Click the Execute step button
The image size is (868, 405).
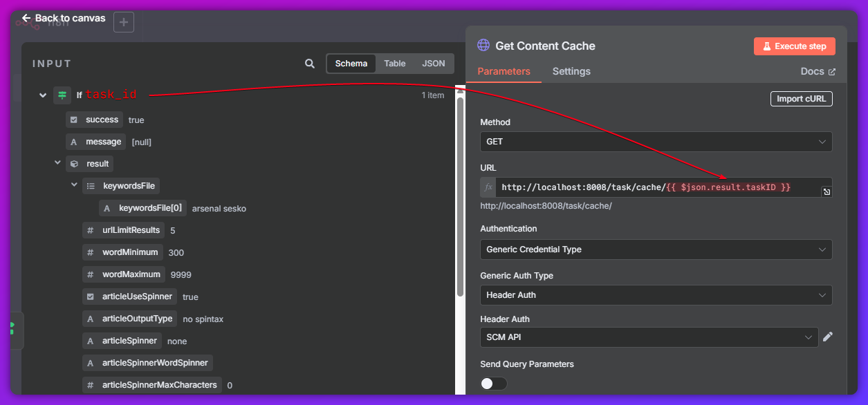click(x=795, y=46)
